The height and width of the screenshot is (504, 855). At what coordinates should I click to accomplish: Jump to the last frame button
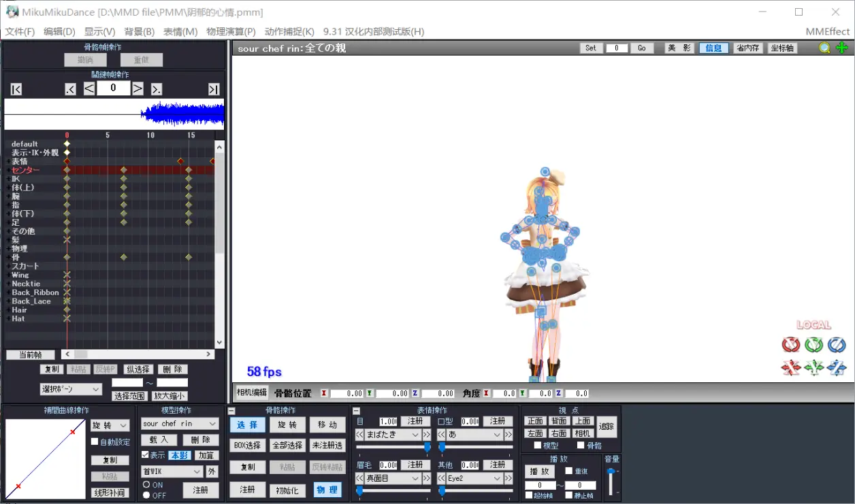(214, 89)
